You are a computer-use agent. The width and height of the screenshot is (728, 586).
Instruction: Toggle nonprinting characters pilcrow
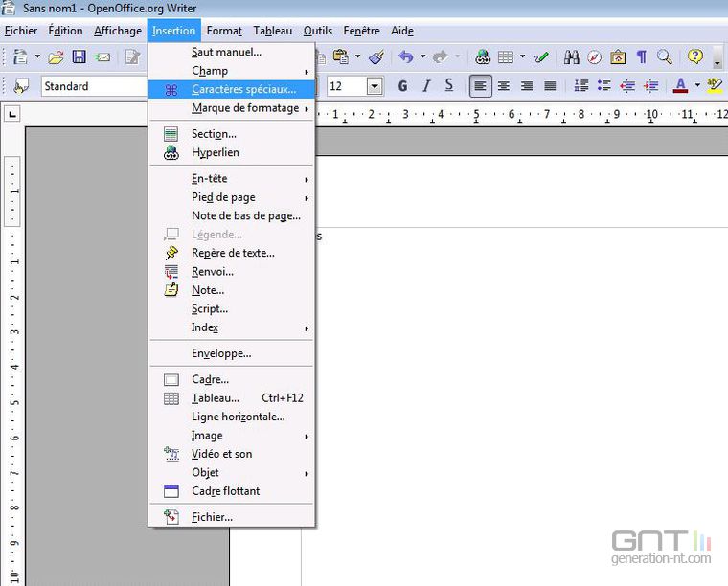click(x=642, y=57)
